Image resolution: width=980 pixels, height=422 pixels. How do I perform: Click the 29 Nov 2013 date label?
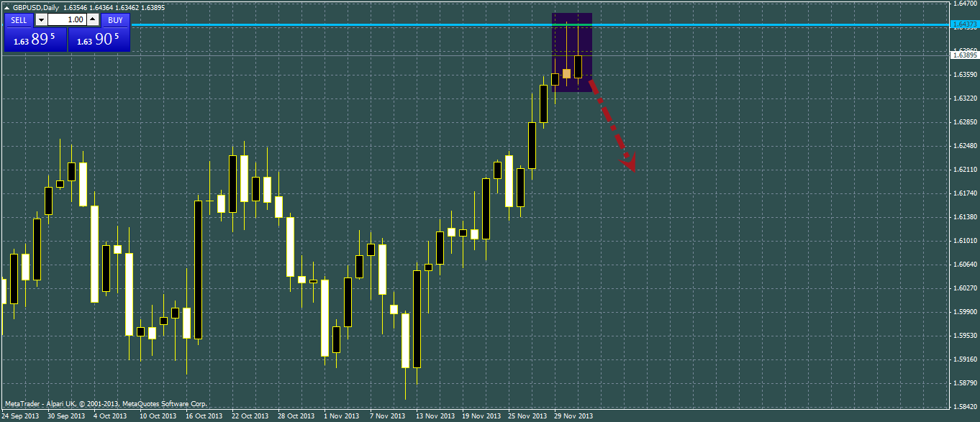coord(573,416)
